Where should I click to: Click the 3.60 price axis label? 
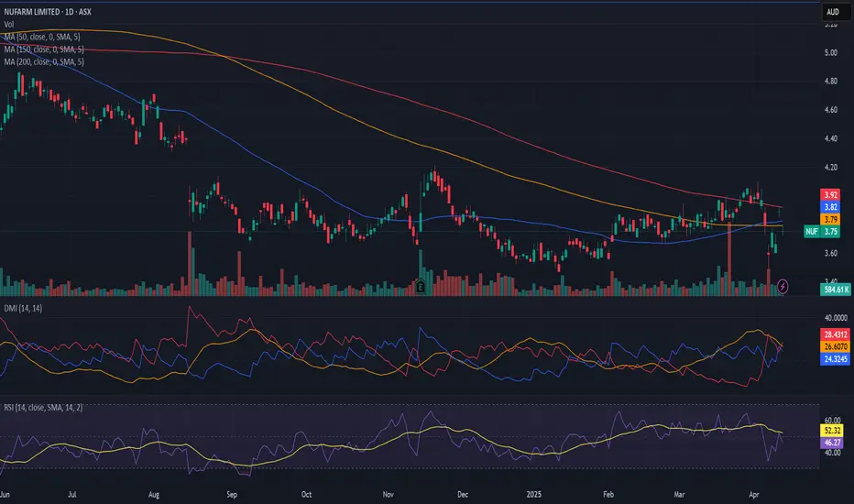click(x=830, y=253)
